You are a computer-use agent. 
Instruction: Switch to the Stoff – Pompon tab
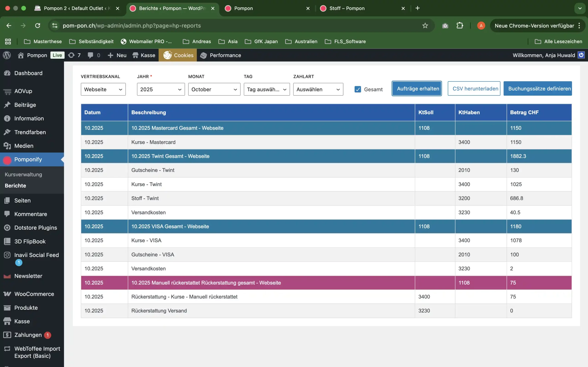click(347, 8)
